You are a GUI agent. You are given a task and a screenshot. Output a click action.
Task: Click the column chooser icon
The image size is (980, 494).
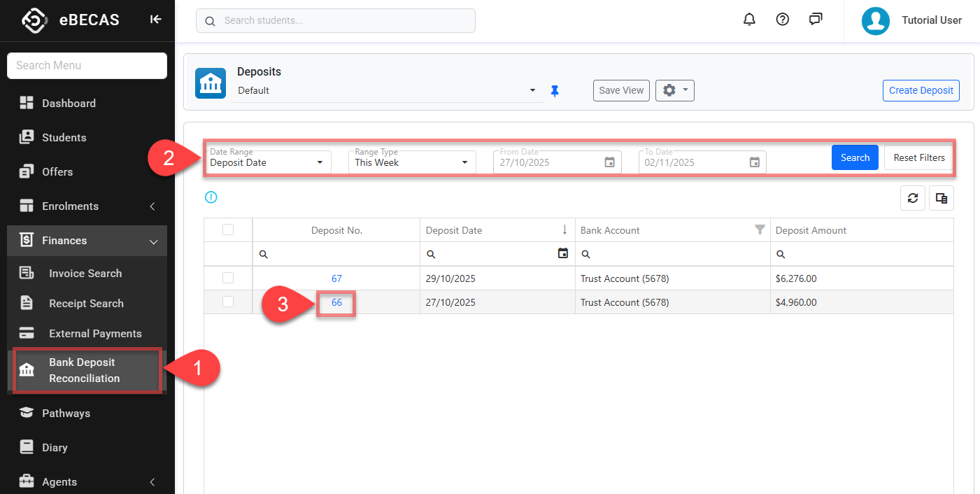pos(942,199)
